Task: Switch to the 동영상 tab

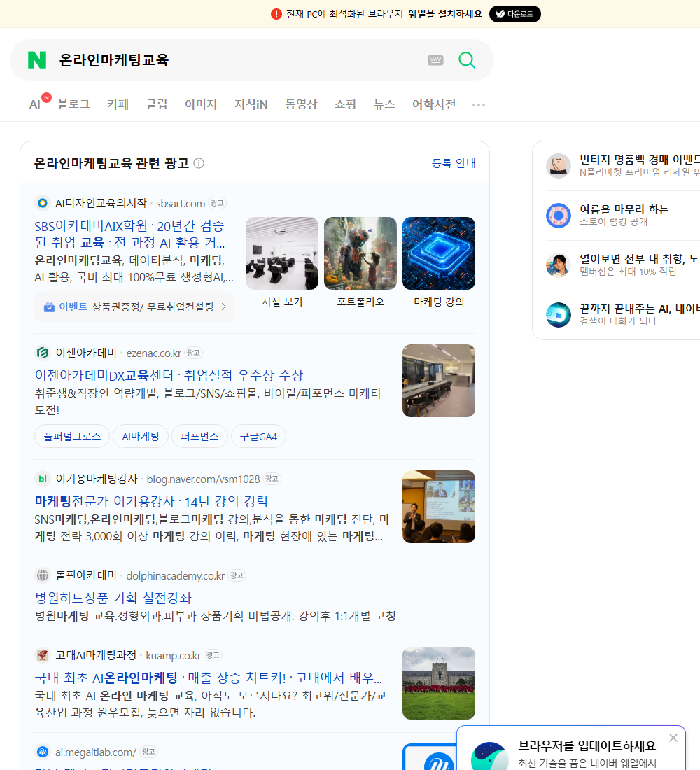Action: [301, 104]
